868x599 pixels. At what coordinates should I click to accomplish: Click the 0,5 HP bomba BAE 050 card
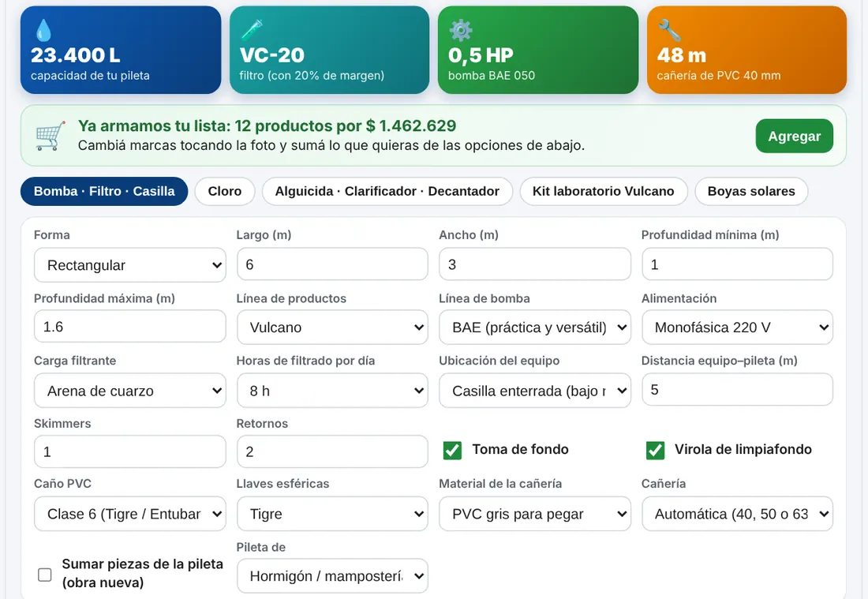538,50
